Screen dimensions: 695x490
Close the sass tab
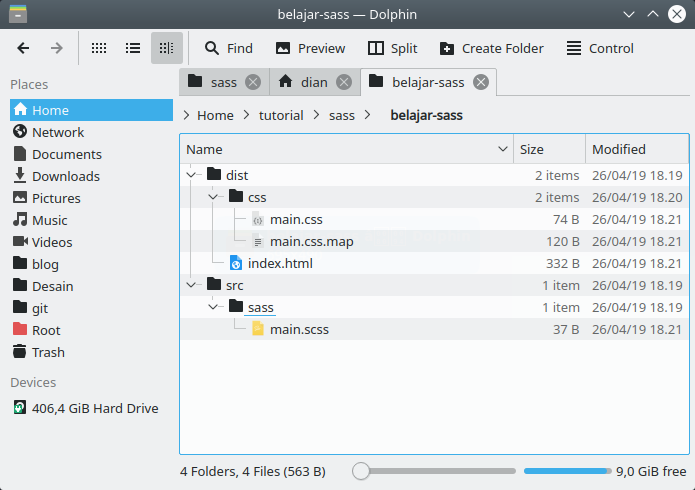[253, 82]
